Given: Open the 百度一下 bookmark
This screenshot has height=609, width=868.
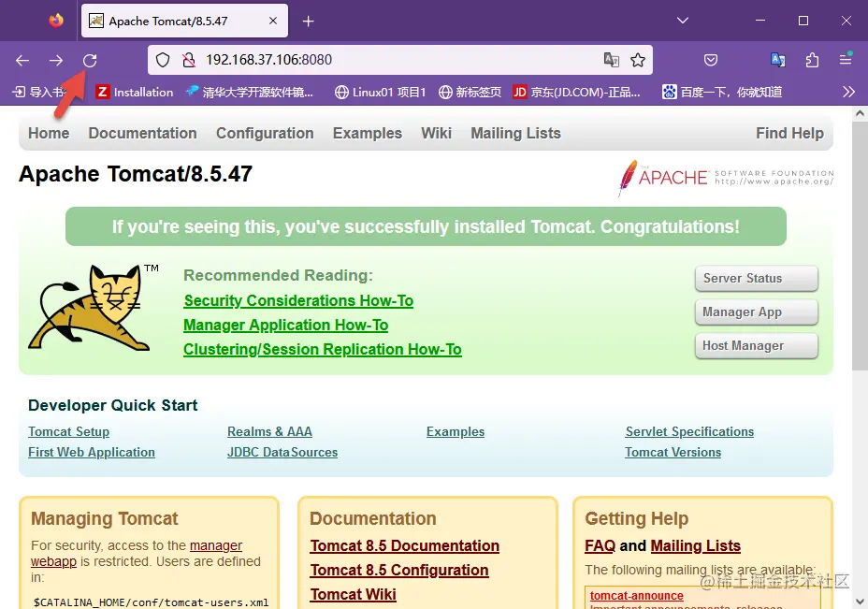Looking at the screenshot, I should [722, 92].
